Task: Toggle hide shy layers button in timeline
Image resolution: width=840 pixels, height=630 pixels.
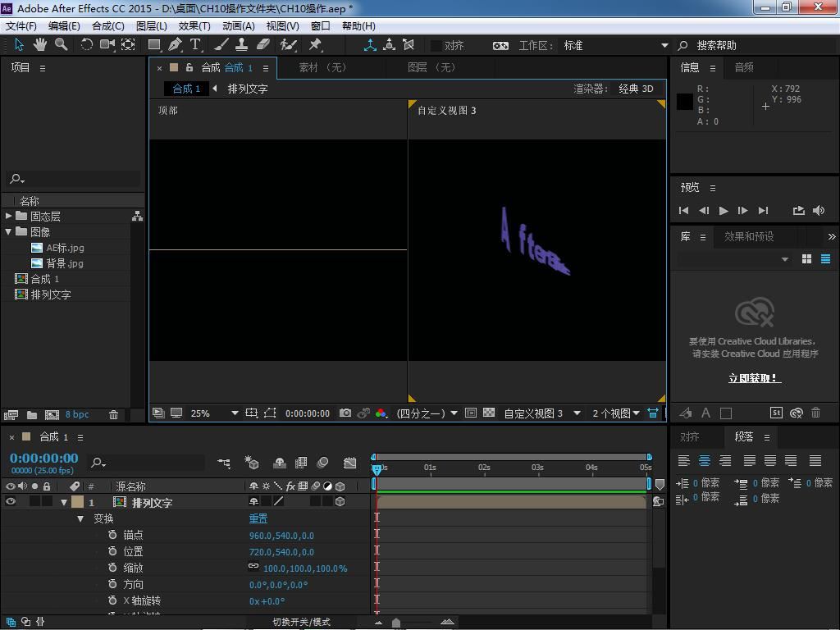Action: [279, 463]
